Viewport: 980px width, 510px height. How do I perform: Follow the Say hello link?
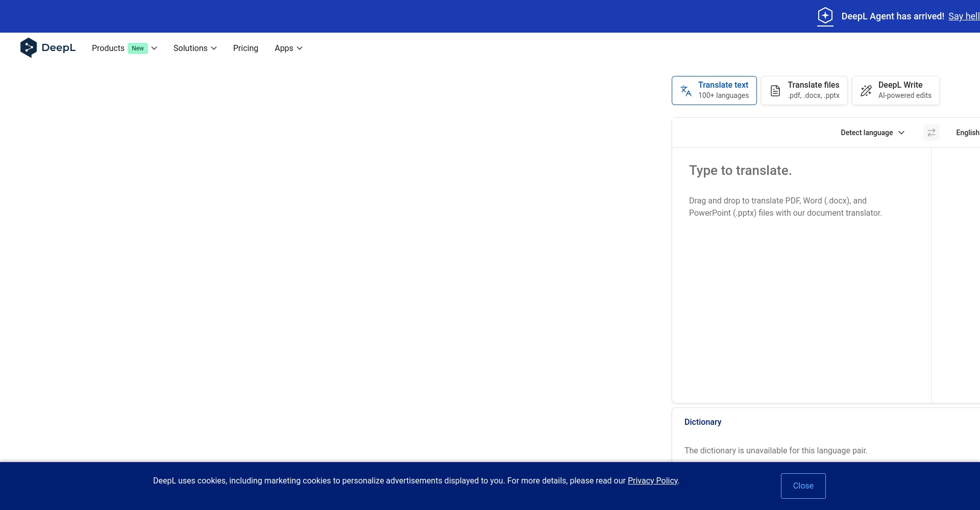tap(963, 16)
